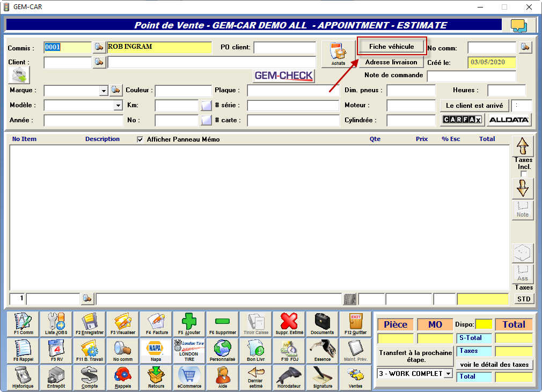Click Transfert à la prochaine étape button

pyautogui.click(x=415, y=356)
